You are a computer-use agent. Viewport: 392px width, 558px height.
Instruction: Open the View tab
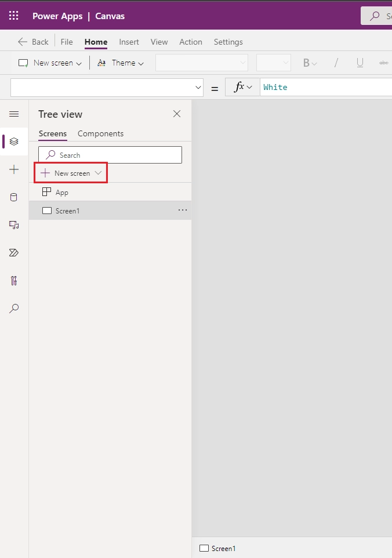pos(159,42)
